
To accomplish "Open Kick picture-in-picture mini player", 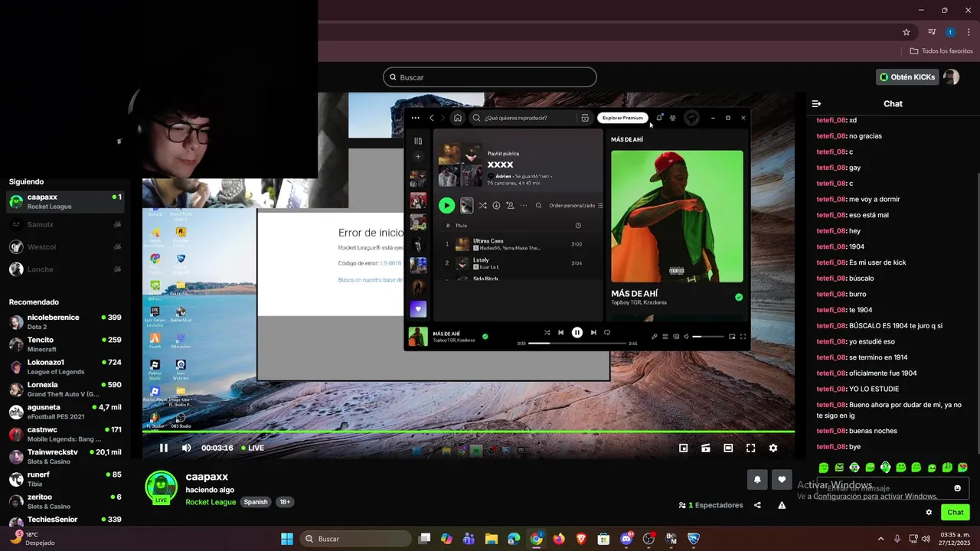I will coord(684,448).
